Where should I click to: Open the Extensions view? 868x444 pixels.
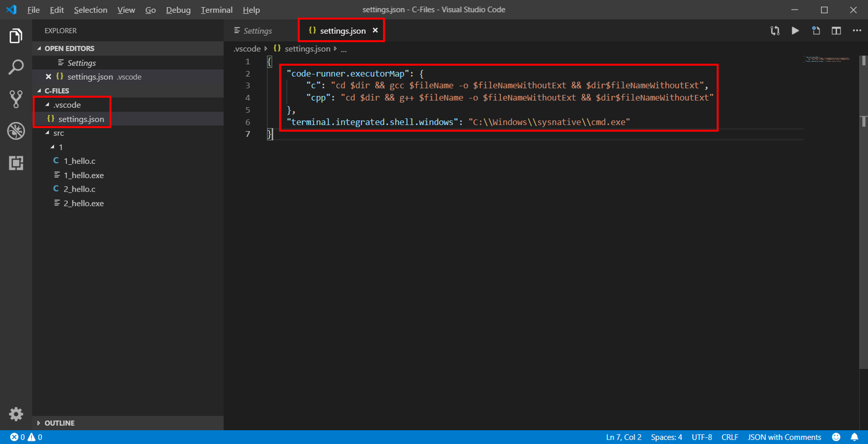16,163
